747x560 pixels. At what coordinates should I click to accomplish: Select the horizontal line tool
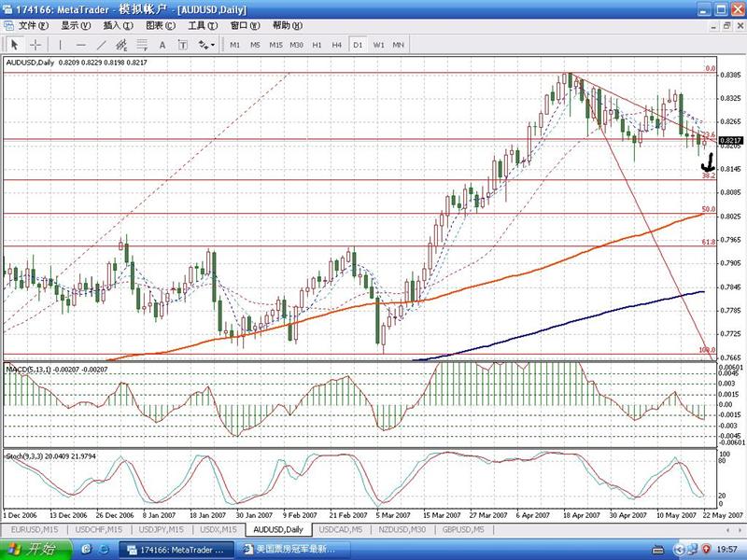click(x=81, y=45)
